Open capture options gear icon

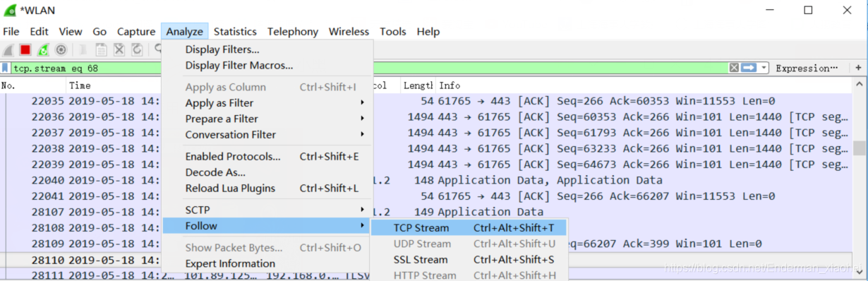[x=61, y=49]
